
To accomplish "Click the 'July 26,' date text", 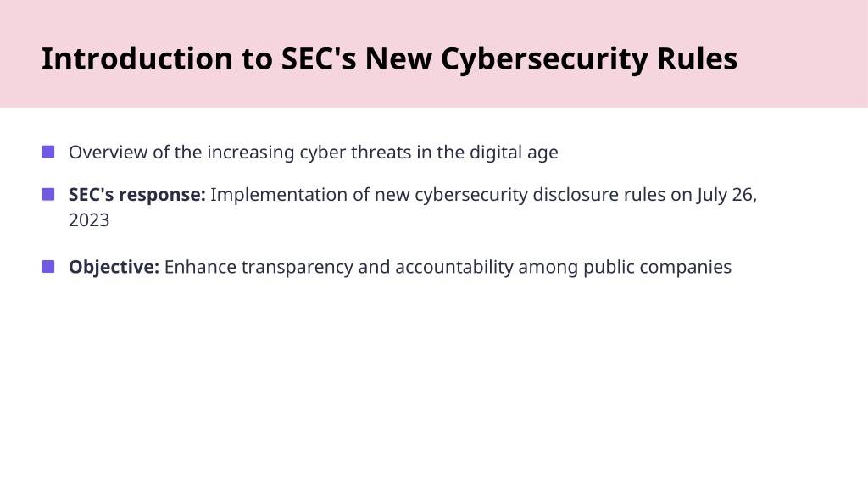I will pyautogui.click(x=726, y=195).
